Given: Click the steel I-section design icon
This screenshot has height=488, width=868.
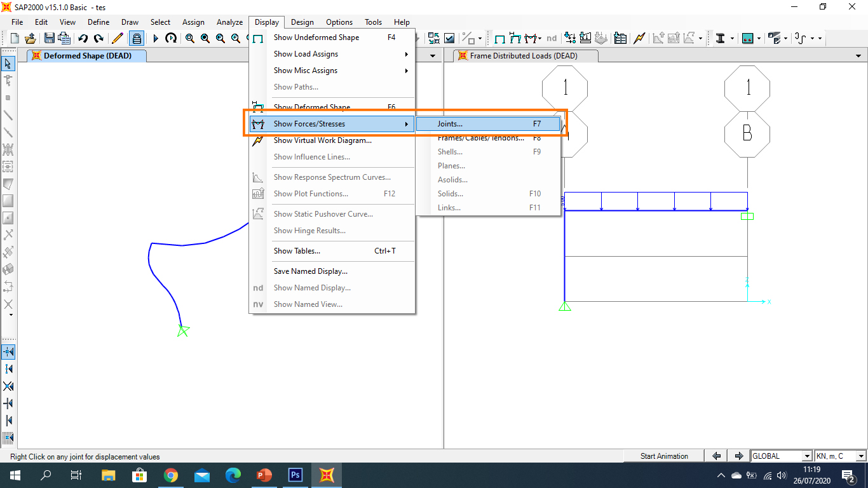Looking at the screenshot, I should (720, 38).
